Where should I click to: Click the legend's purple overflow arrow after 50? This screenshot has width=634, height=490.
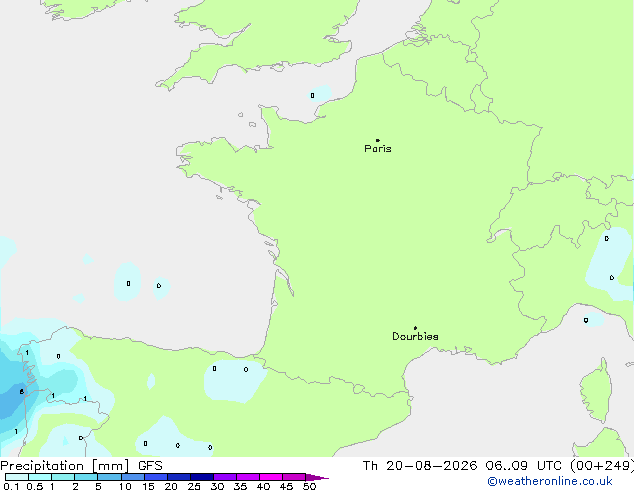(317, 477)
